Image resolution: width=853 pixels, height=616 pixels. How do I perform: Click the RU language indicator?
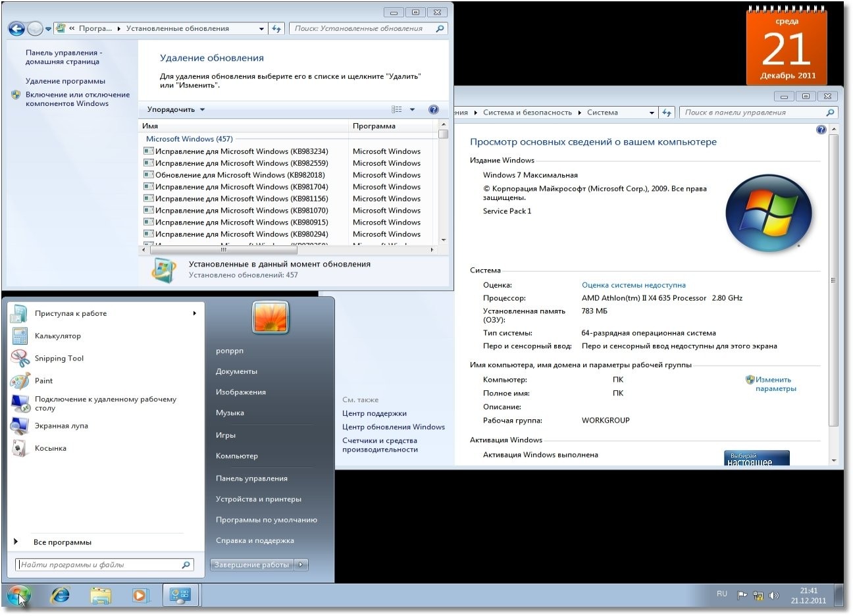pyautogui.click(x=722, y=594)
